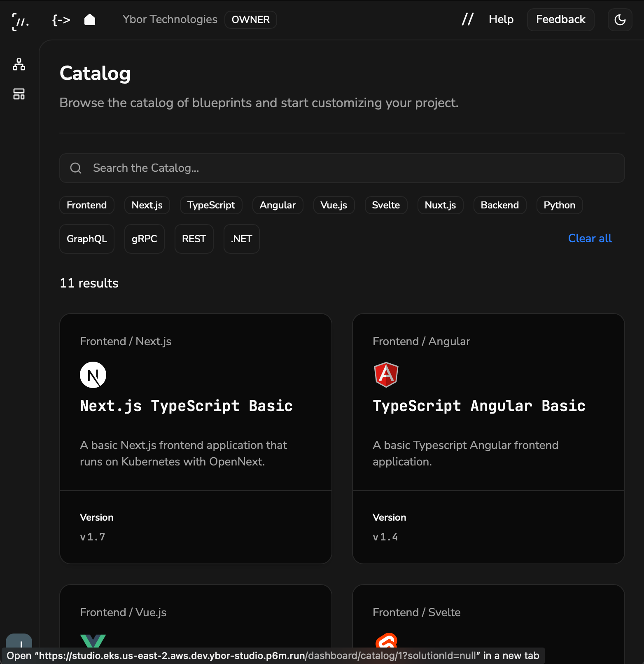Toggle the Python filter chip

pos(560,205)
